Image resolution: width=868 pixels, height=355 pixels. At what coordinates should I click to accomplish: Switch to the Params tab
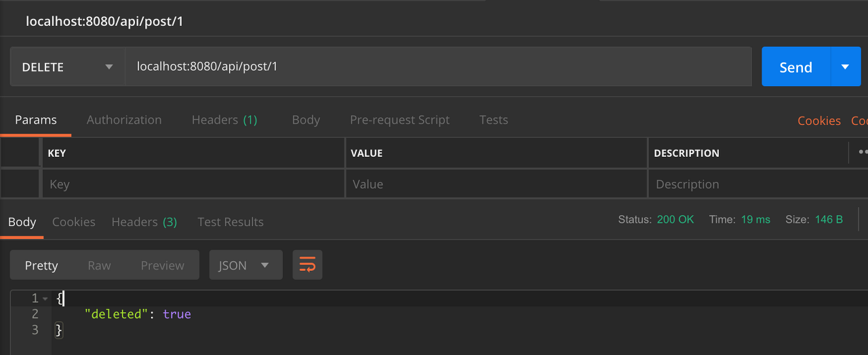(36, 119)
